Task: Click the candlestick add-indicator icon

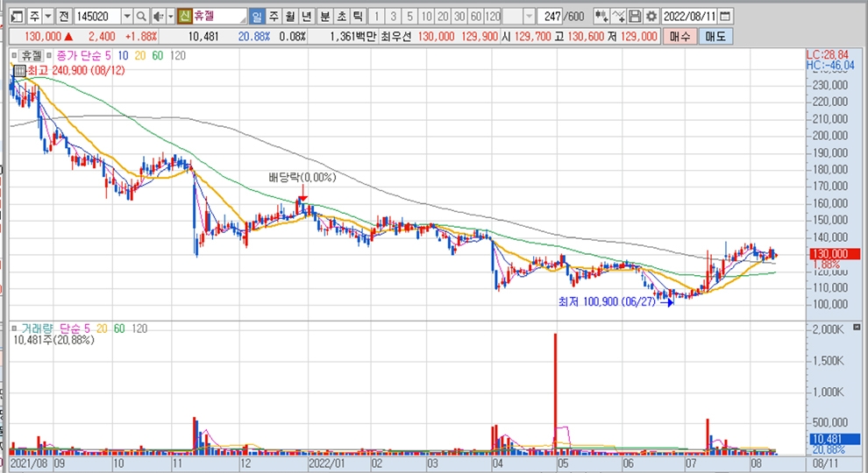Action: click(x=601, y=17)
